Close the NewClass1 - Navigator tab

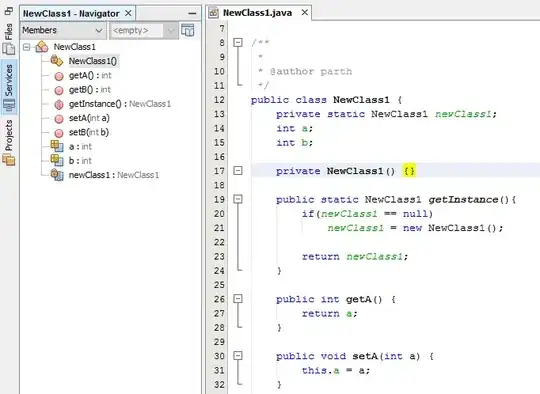click(128, 13)
